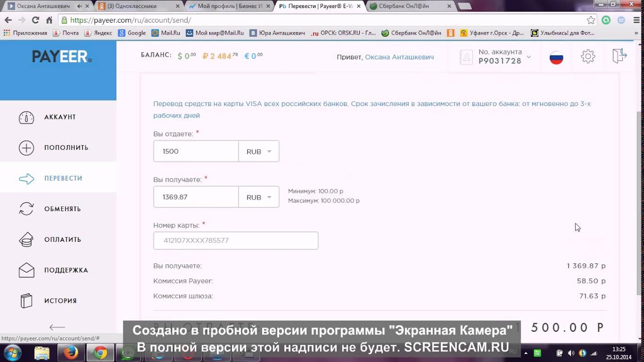Viewport: 644px width, 362px height.
Task: Click the Пополнить plus icon
Action: pyautogui.click(x=26, y=148)
